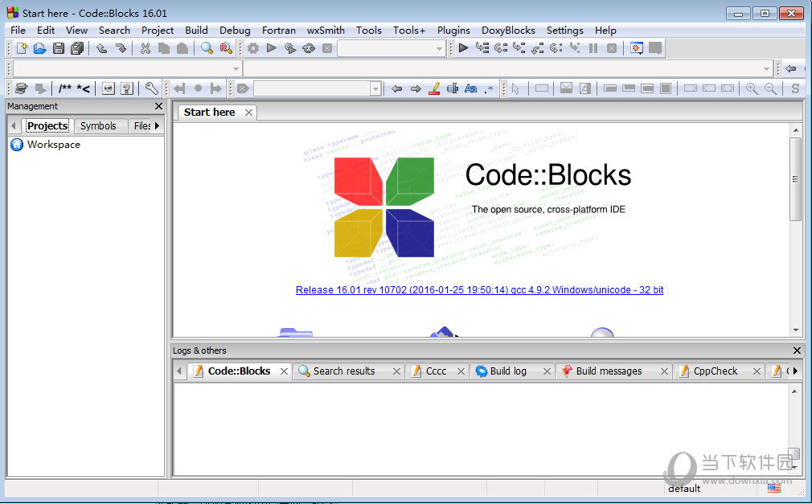812x504 pixels.
Task: Click the highlight marker pencil icon
Action: (x=434, y=88)
